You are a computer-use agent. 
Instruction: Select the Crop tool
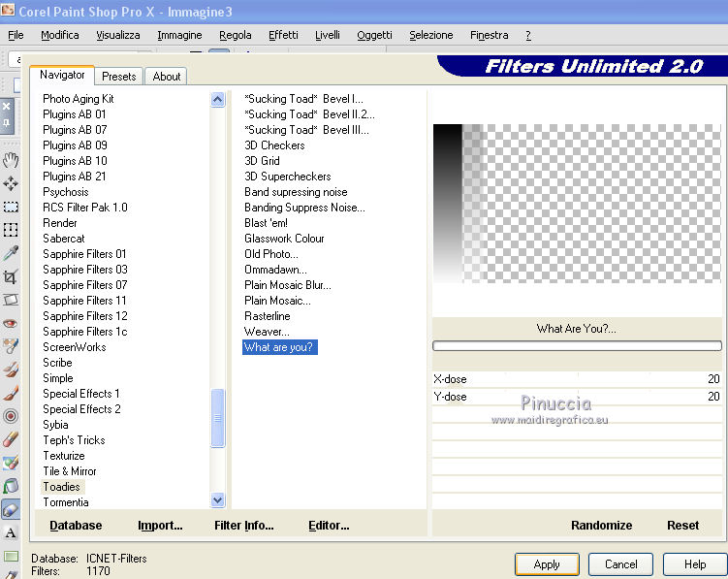click(x=11, y=277)
